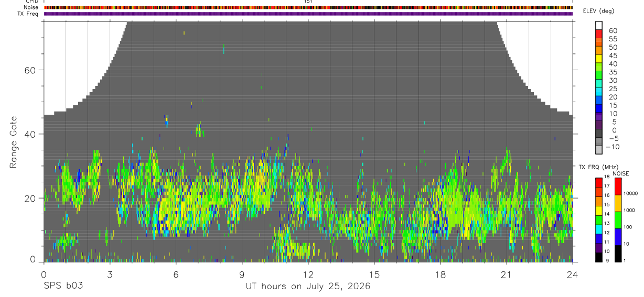
Task: Click the Range Gate axis title
Action: click(x=13, y=142)
